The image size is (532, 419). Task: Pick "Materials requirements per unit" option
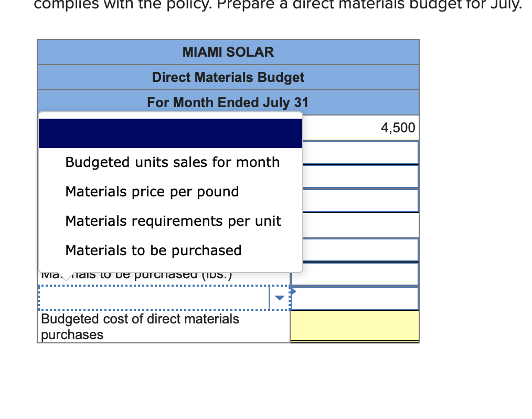pos(173,221)
